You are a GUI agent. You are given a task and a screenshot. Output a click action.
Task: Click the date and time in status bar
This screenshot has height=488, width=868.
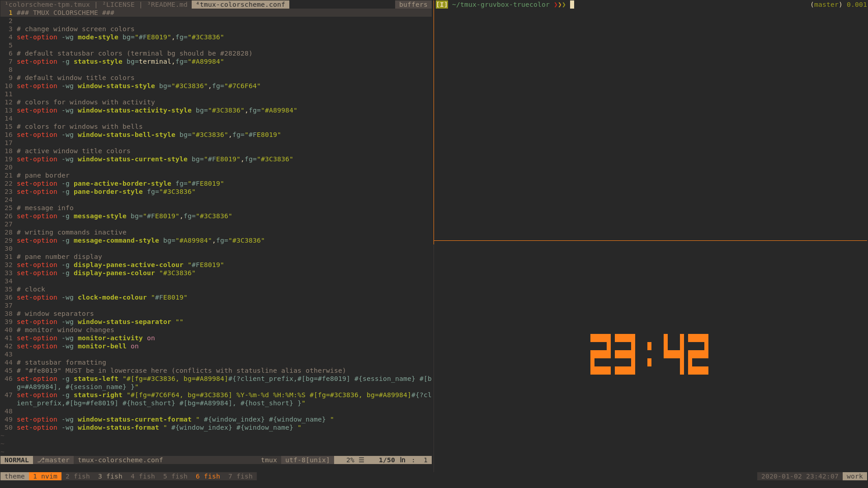799,476
